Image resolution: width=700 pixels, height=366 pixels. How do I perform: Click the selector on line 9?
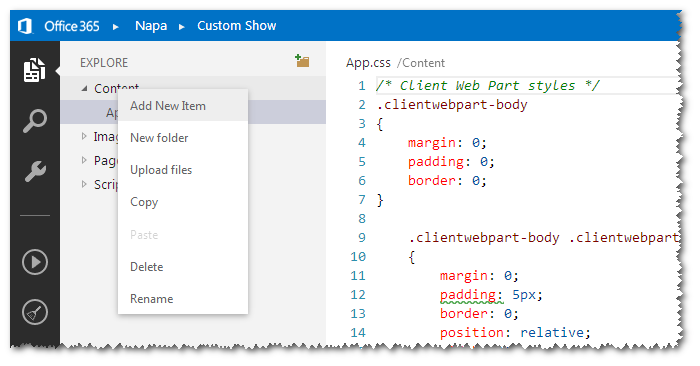click(544, 238)
